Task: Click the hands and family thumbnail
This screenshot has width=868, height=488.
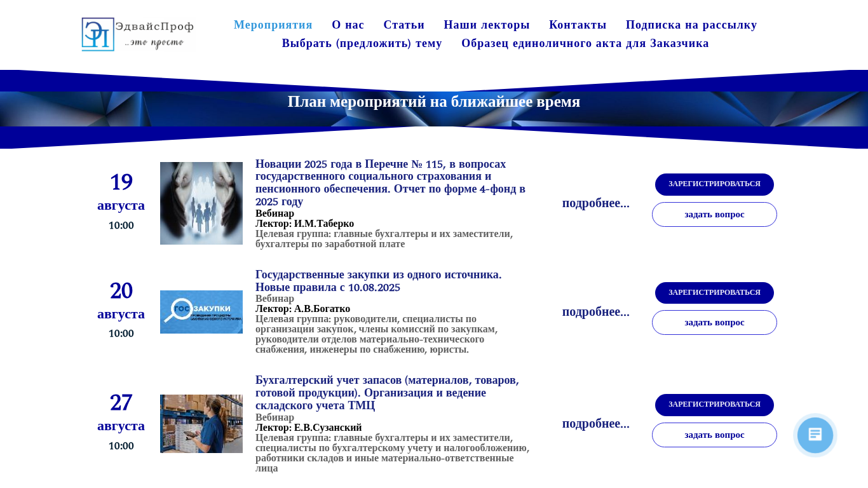Action: pos(201,203)
